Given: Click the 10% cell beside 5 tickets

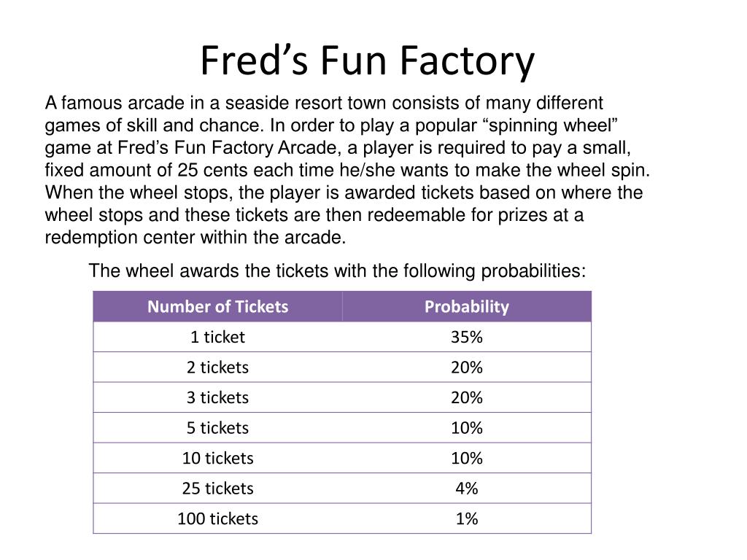Looking at the screenshot, I should coord(467,427).
